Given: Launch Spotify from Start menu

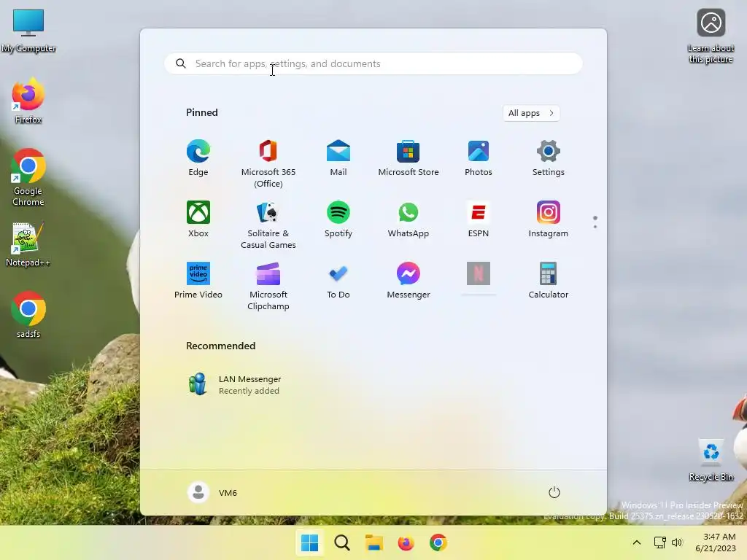Looking at the screenshot, I should click(x=338, y=219).
